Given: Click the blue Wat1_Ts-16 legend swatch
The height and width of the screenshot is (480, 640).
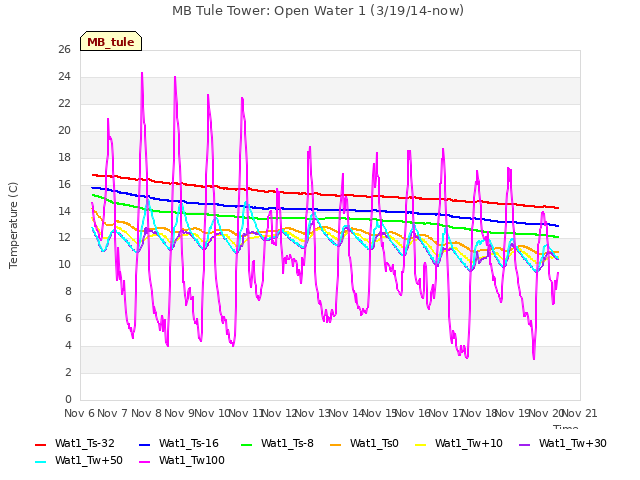Looking at the screenshot, I should coord(144,444).
